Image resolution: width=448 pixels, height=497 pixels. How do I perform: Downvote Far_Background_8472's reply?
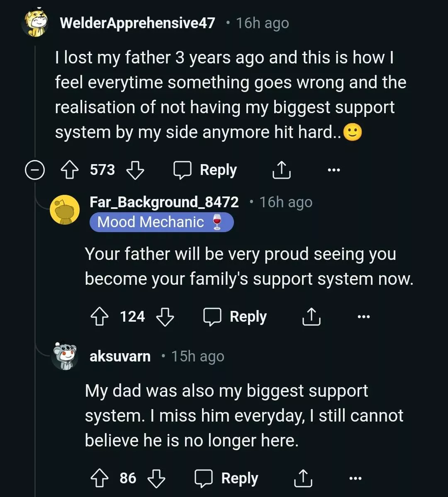click(165, 317)
